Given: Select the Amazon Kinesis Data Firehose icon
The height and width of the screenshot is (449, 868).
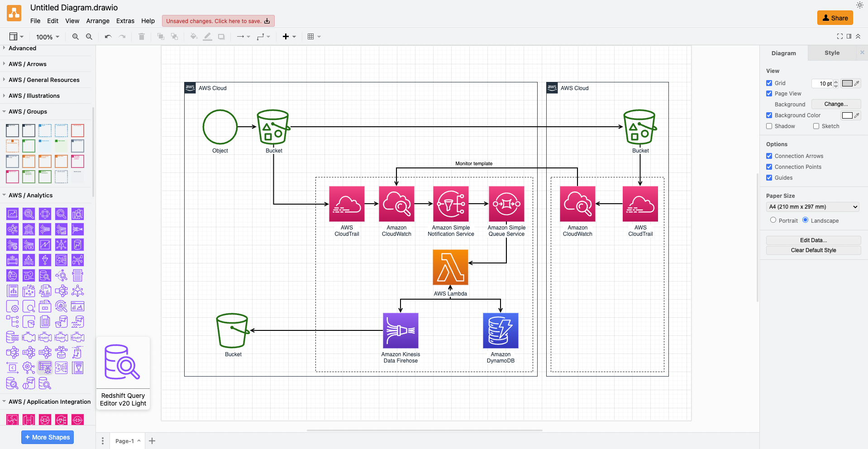Looking at the screenshot, I should (401, 330).
